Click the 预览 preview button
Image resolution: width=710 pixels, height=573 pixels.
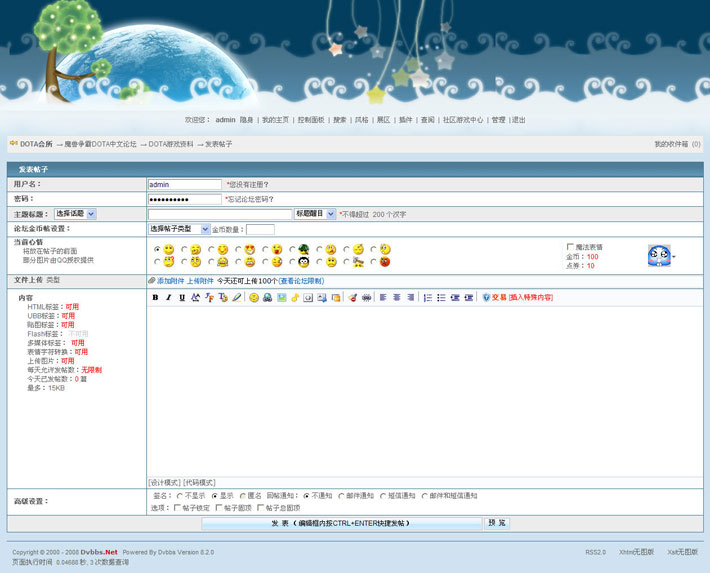(x=497, y=523)
